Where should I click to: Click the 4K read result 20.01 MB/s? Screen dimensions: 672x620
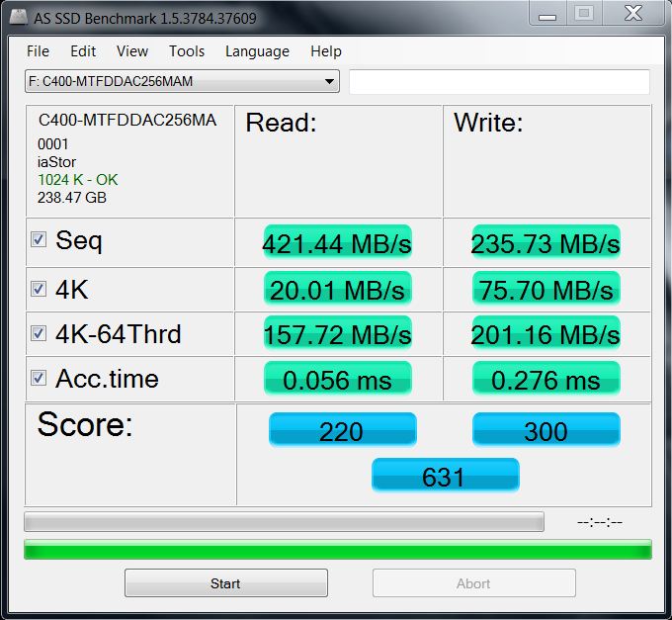(337, 289)
